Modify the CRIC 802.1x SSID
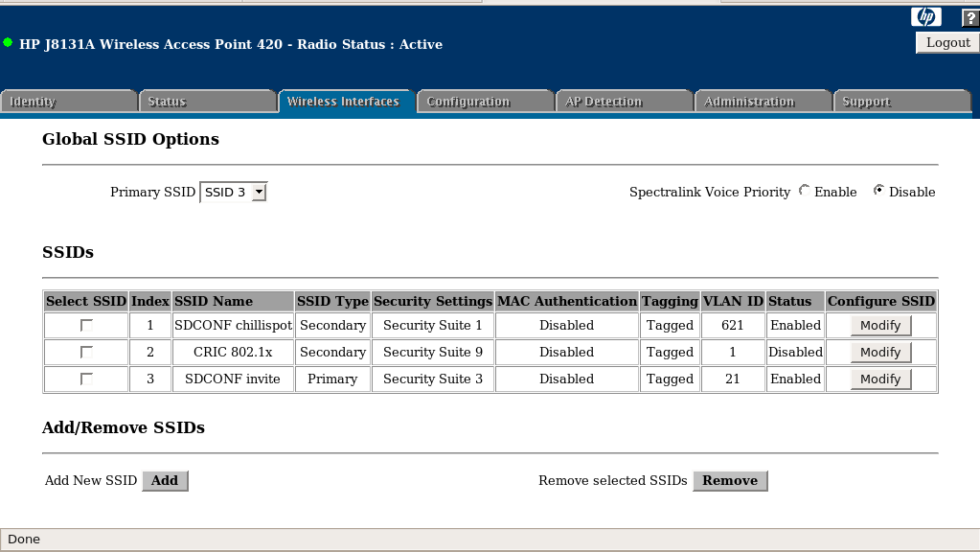This screenshot has height=552, width=980. coord(880,353)
